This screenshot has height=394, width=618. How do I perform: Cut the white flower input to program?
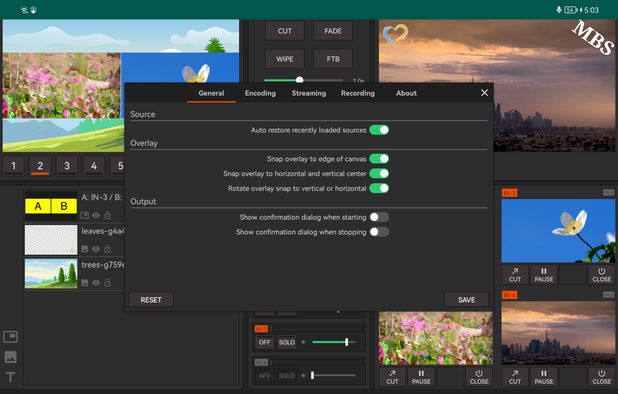click(515, 275)
